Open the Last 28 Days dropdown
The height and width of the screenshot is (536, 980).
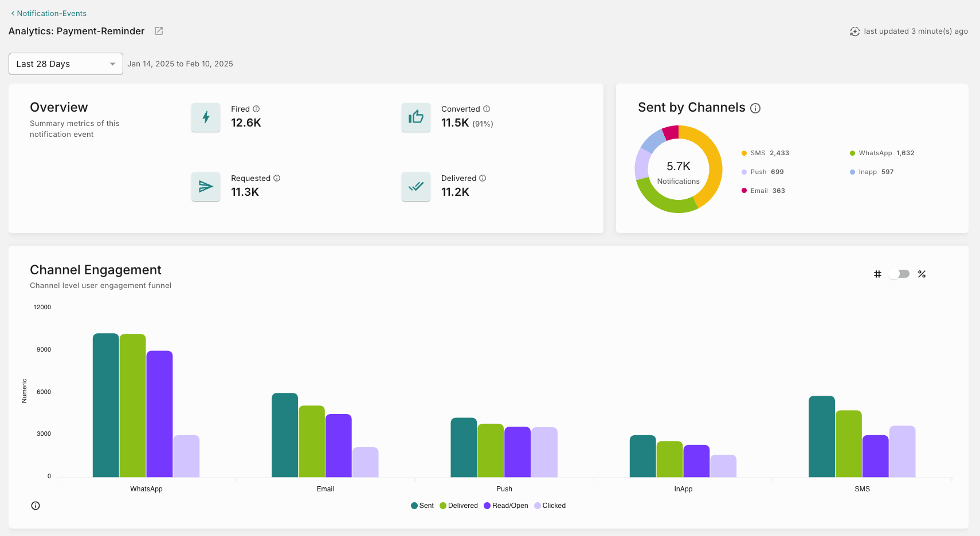coord(65,64)
